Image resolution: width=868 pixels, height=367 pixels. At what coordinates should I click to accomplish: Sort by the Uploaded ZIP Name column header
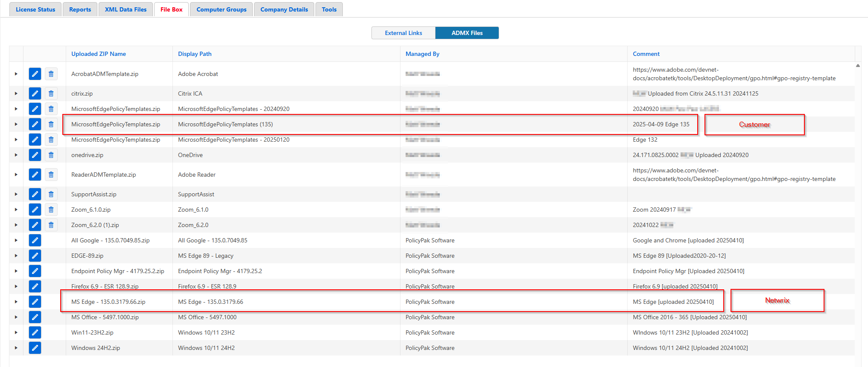click(x=99, y=54)
